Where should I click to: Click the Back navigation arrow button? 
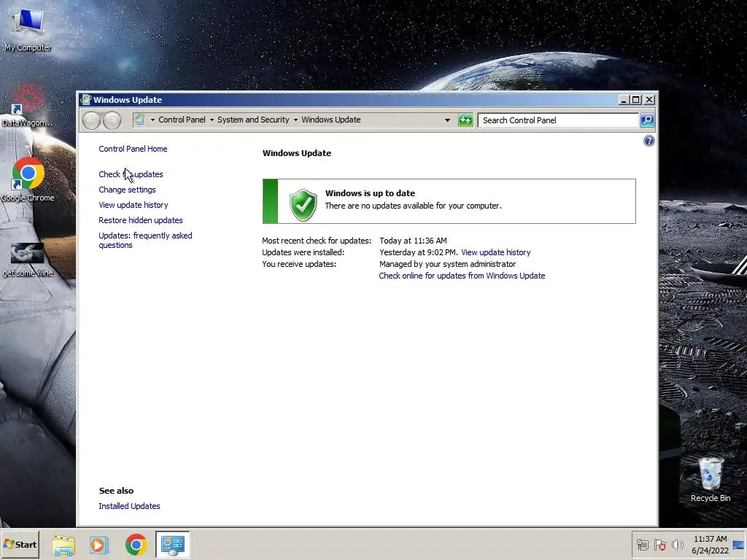(91, 120)
